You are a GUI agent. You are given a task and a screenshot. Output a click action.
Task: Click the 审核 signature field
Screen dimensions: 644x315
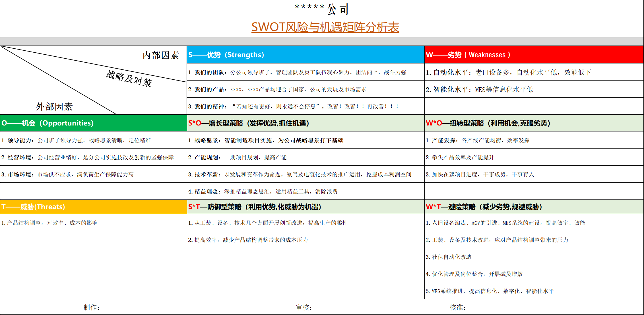click(304, 307)
